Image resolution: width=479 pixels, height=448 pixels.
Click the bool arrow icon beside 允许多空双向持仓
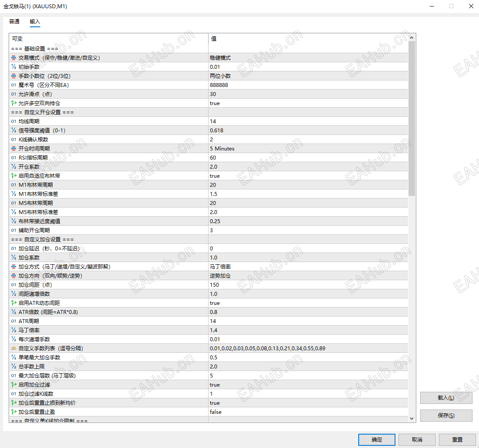(x=13, y=103)
